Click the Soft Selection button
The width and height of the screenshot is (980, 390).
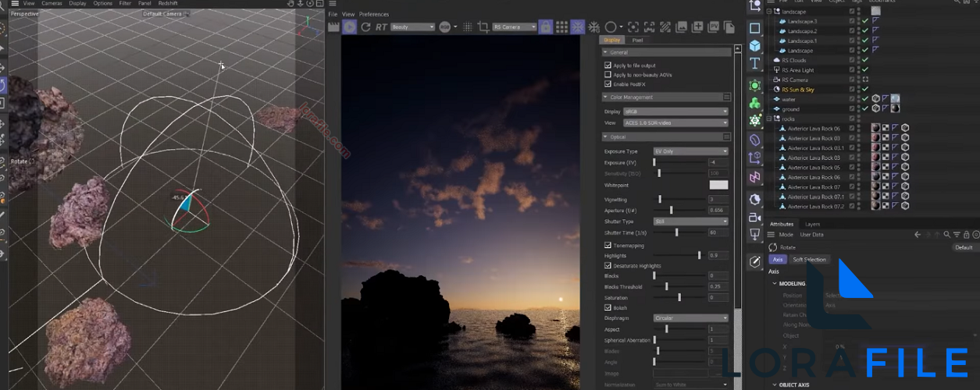pyautogui.click(x=809, y=260)
